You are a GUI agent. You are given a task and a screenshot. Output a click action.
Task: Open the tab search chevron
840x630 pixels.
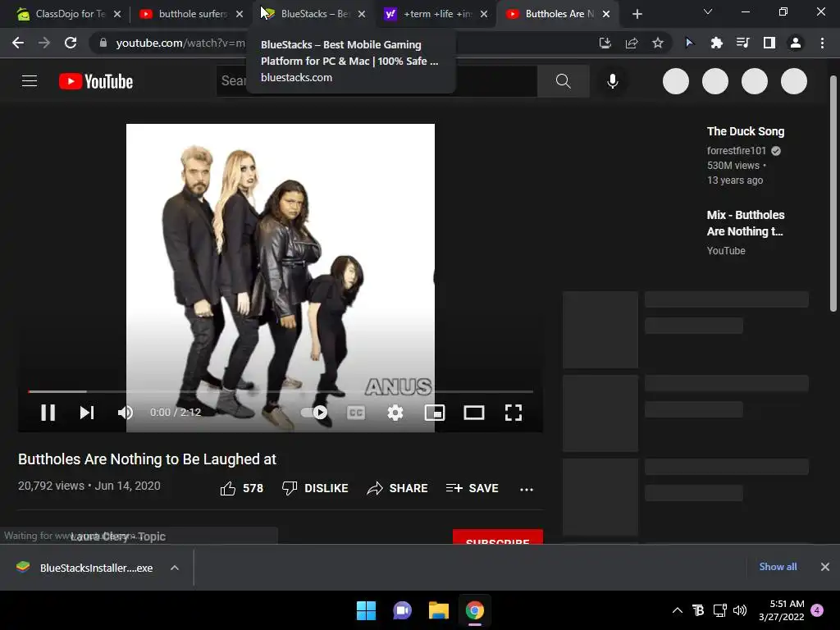tap(708, 11)
